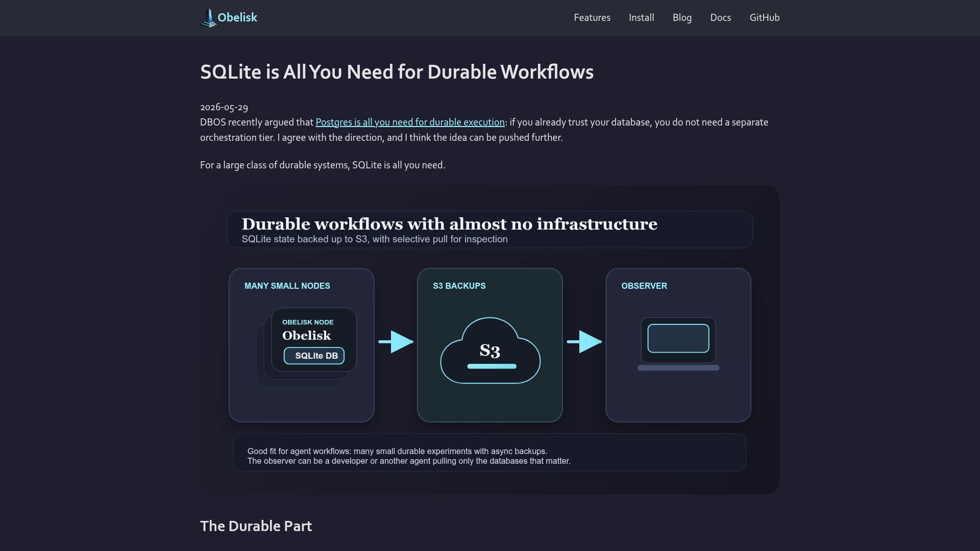980x551 pixels.
Task: Click the SQLite DB badge in diagram
Action: [314, 356]
